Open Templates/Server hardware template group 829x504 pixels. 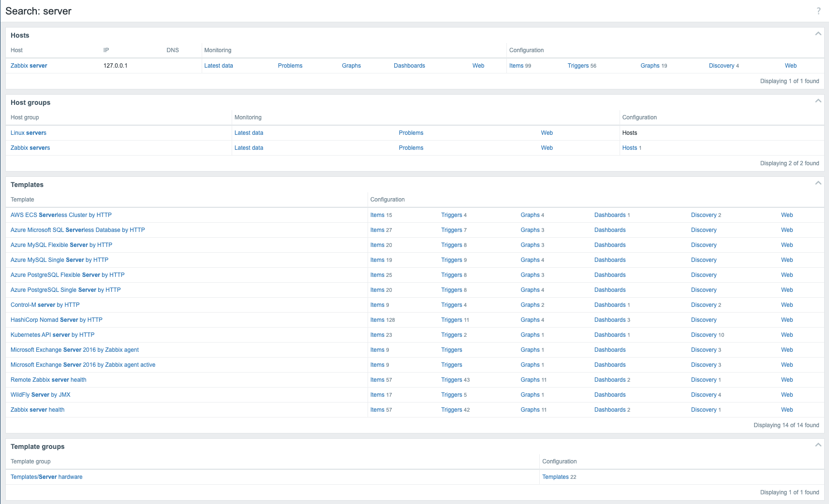pyautogui.click(x=46, y=477)
